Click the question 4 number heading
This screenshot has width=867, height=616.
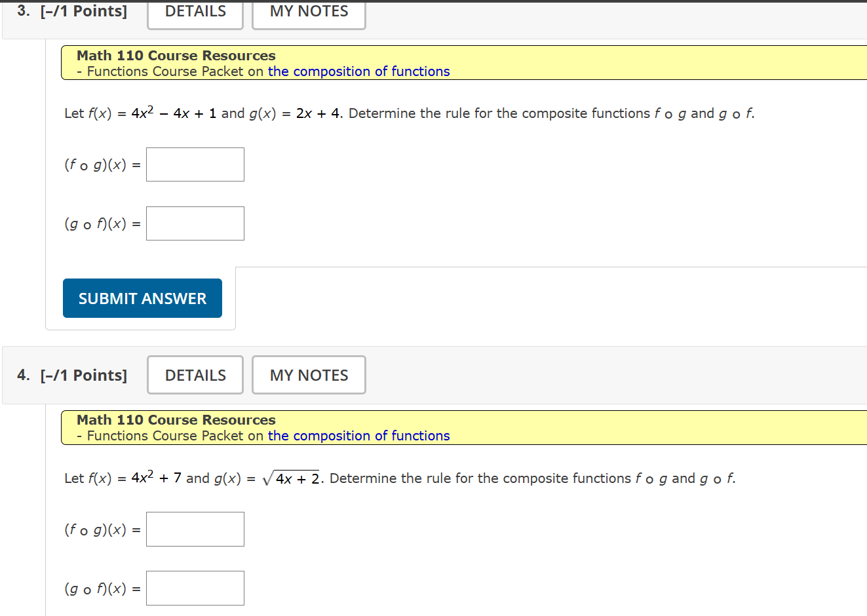coord(22,375)
